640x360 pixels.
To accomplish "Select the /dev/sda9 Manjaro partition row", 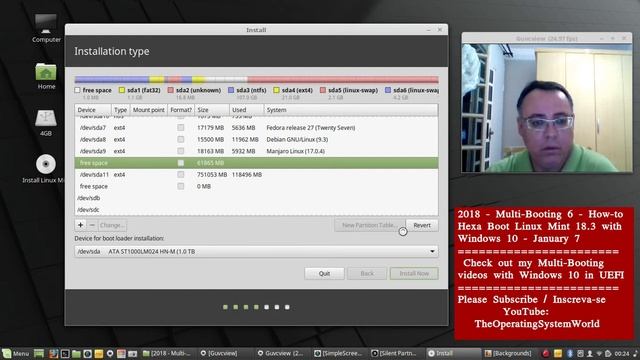I will (x=256, y=151).
